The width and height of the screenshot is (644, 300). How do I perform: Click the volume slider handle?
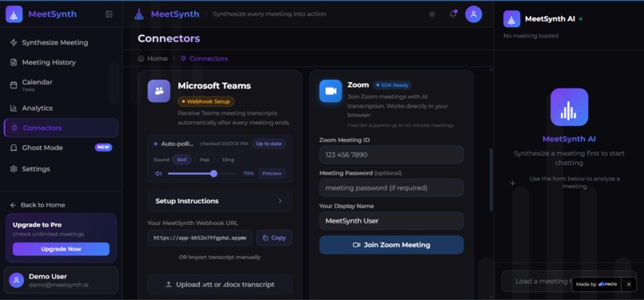pyautogui.click(x=213, y=174)
